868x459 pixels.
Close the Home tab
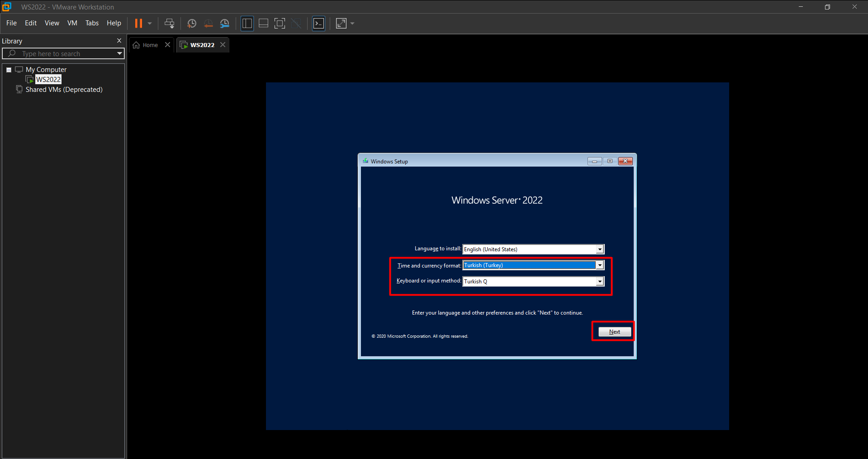click(168, 45)
